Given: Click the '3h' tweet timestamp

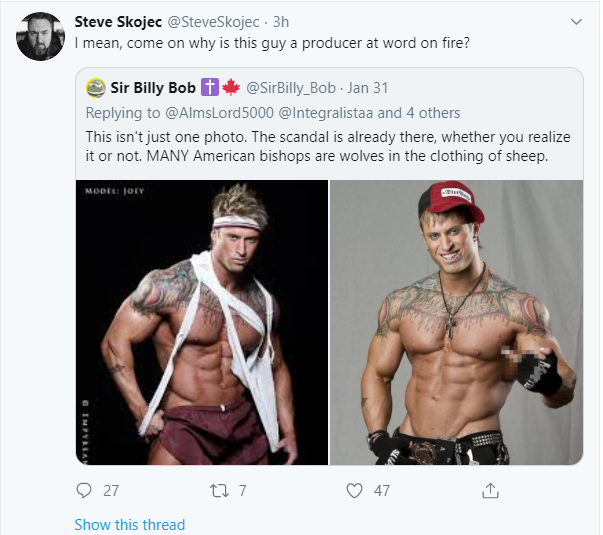Looking at the screenshot, I should [283, 22].
